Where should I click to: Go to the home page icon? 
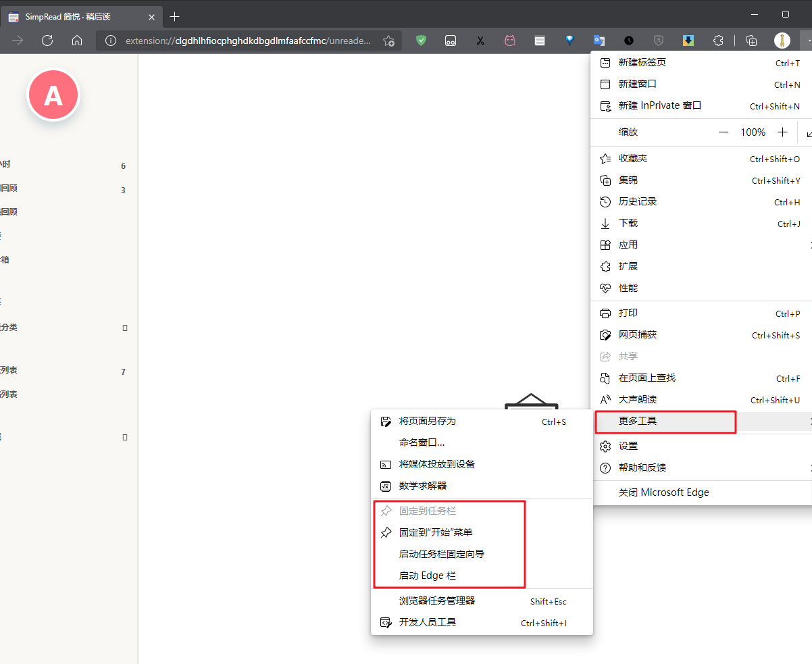click(77, 41)
